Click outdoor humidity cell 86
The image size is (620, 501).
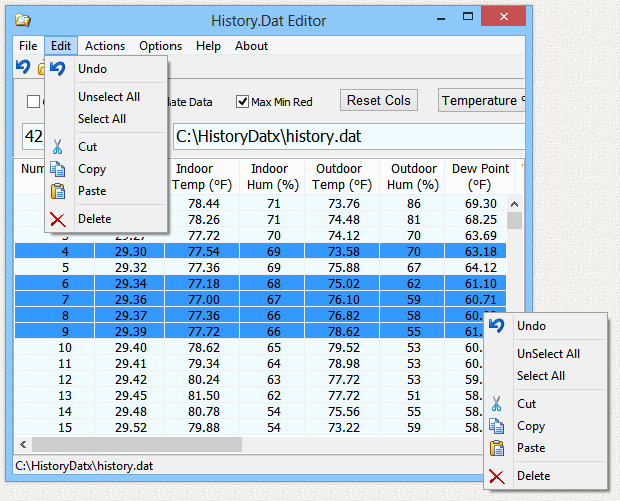pyautogui.click(x=412, y=204)
